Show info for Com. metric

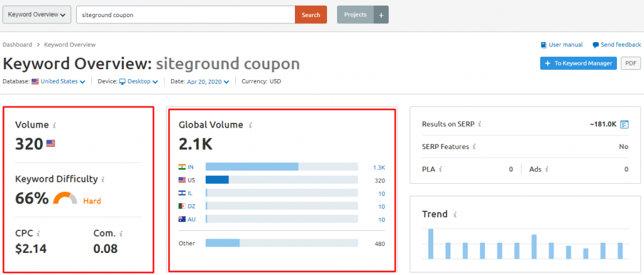[x=121, y=234]
